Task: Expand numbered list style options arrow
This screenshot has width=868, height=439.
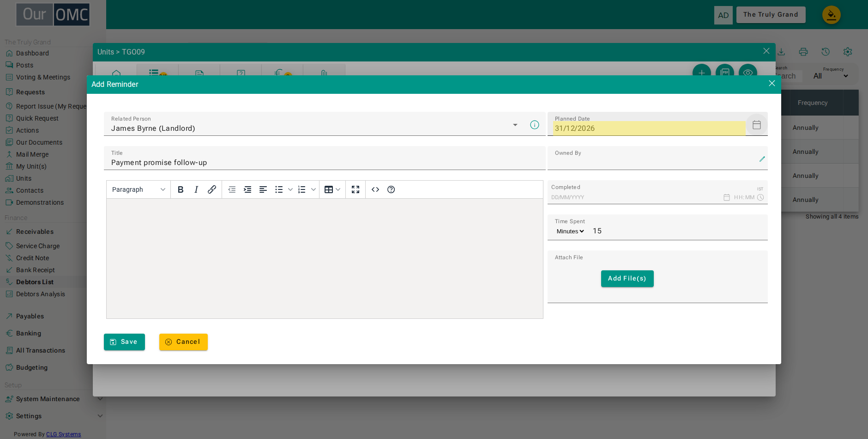Action: (x=313, y=189)
